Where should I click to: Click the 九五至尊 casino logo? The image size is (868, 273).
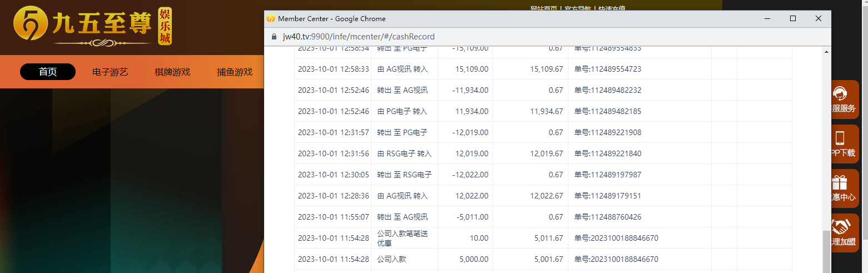tap(92, 26)
